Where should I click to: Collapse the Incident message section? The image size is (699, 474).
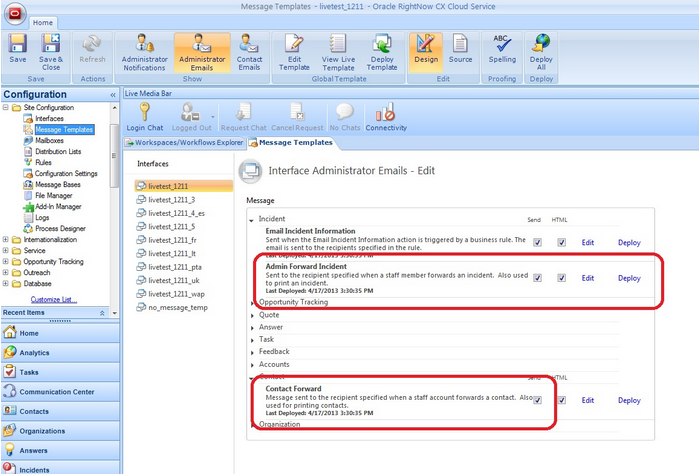[251, 220]
